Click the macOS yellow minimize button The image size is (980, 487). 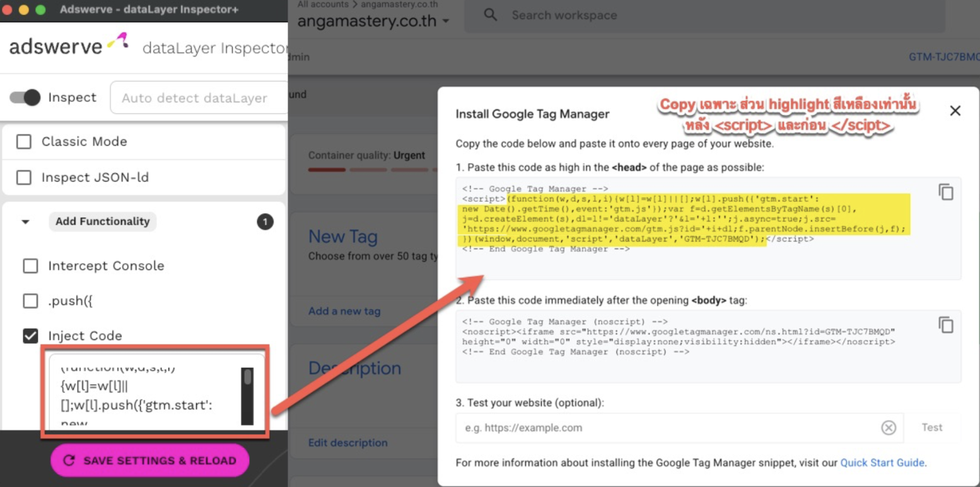(x=24, y=10)
